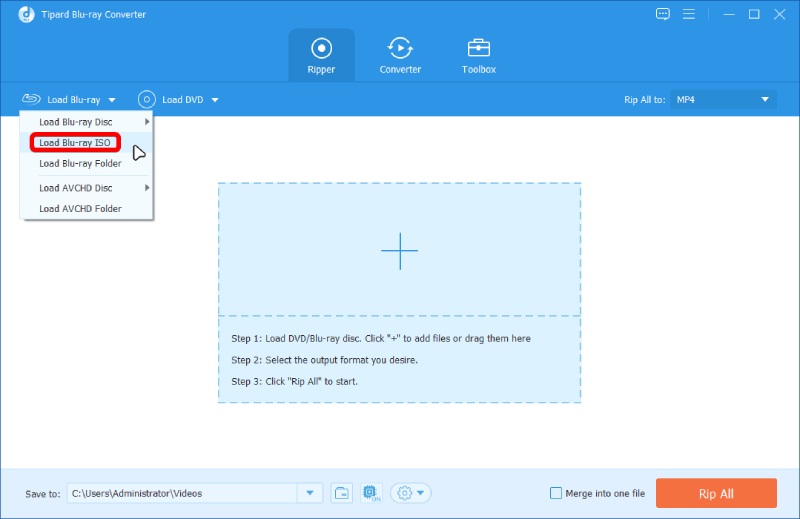Open the Toolbox tab

tap(479, 56)
